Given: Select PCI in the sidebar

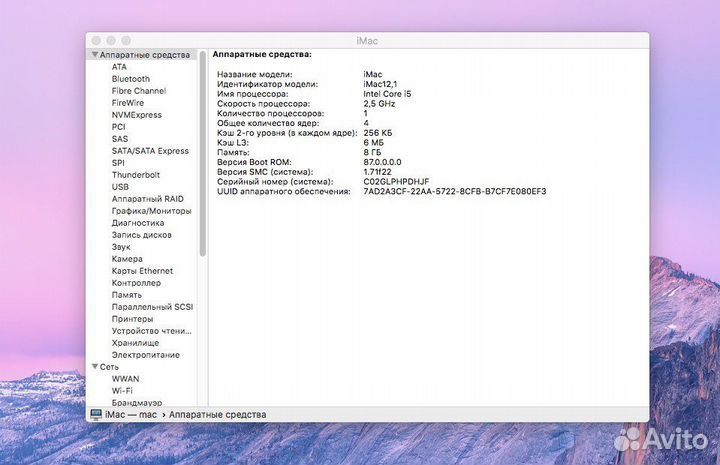Looking at the screenshot, I should click(x=118, y=127).
